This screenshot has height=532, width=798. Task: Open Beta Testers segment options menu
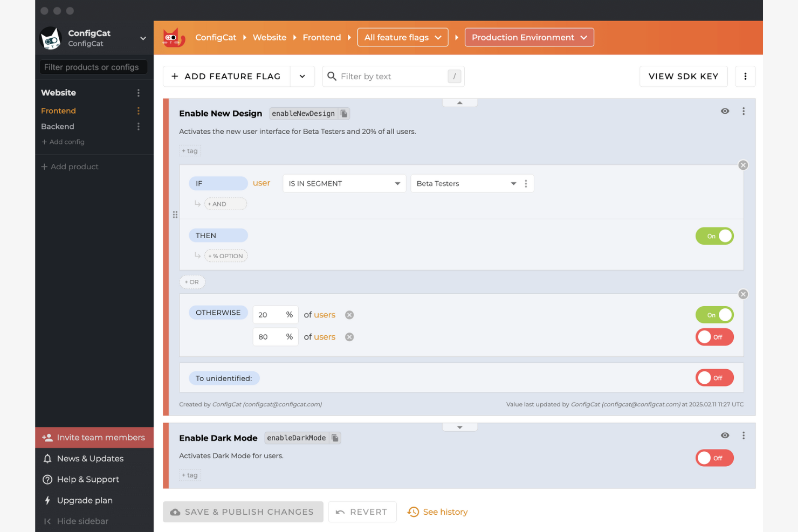point(526,184)
